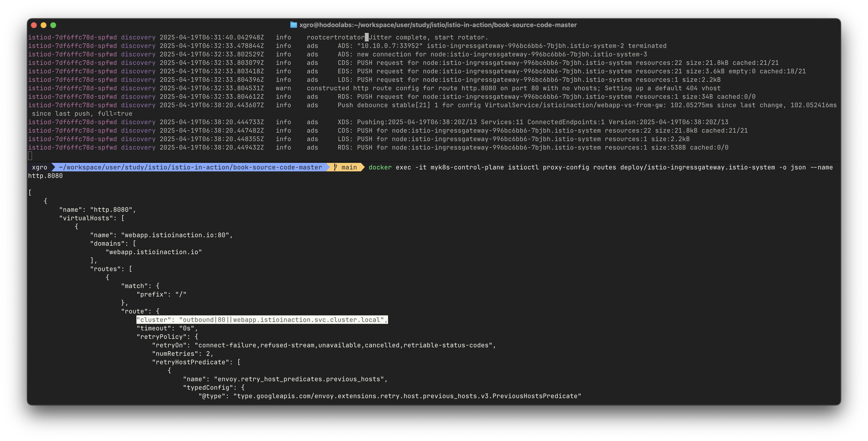Click the "webapp.istioinaction.io:80" name line

click(x=162, y=235)
